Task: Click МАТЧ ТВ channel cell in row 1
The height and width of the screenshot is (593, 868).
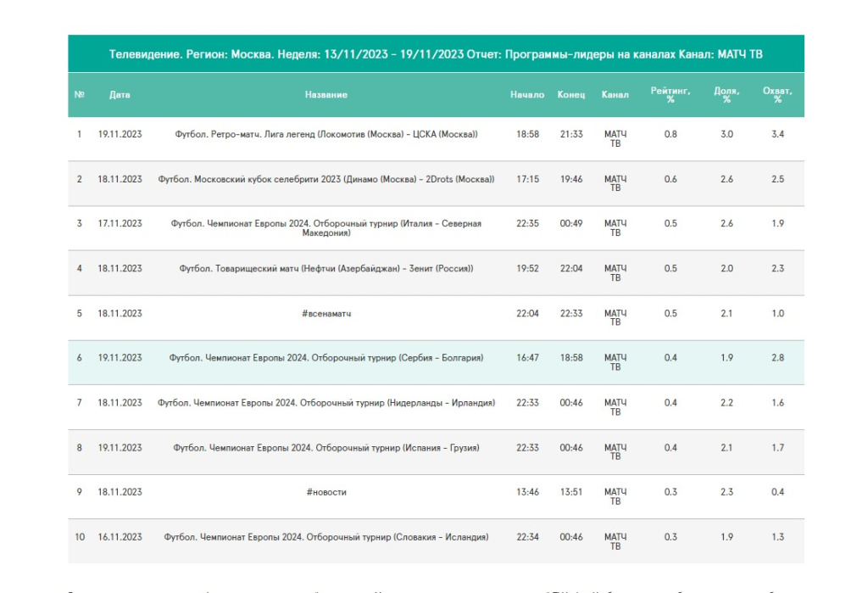Action: (x=615, y=138)
